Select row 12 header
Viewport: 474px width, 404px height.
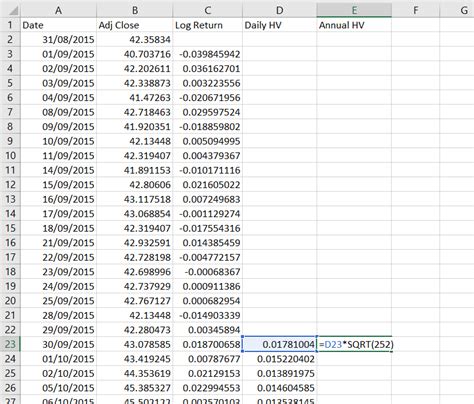tap(10, 184)
